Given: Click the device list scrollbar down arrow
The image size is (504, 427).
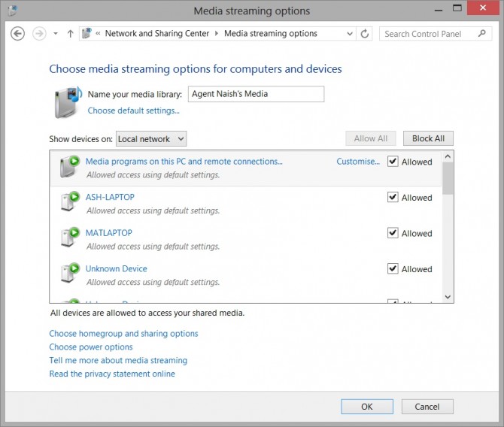Looking at the screenshot, I should point(448,297).
